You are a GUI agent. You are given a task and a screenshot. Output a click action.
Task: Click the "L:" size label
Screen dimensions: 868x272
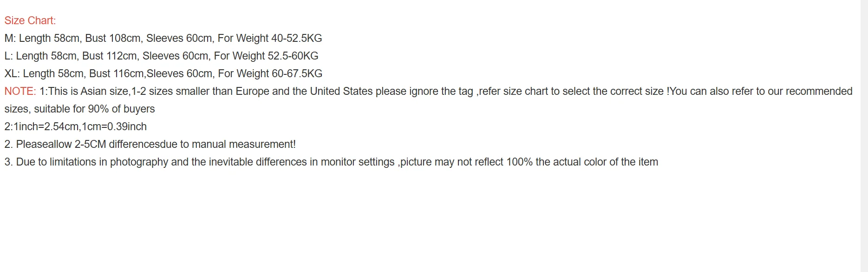tap(9, 56)
